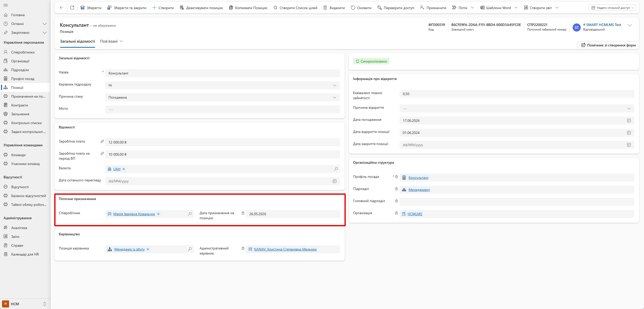Expand the Керівник підрозділу dropdown
Viewport: 644px width, 309px height.
click(x=334, y=85)
